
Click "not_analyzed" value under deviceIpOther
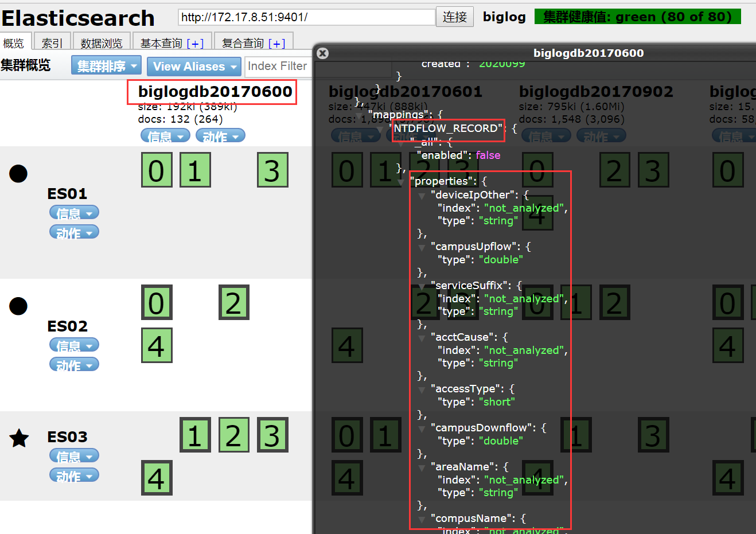[x=524, y=208]
